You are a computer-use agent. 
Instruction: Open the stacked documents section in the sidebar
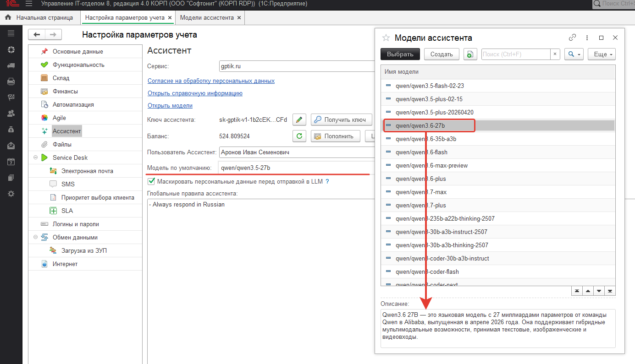[11, 178]
